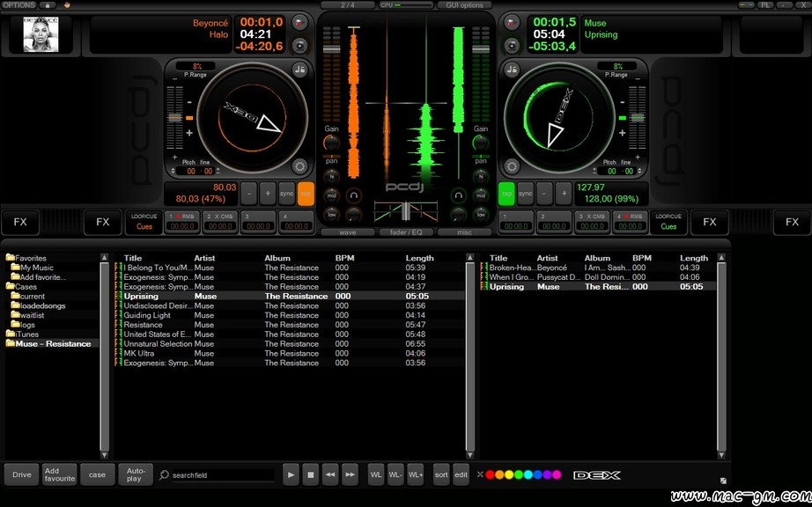Toggle left deck Loop/Cue Cues mode
This screenshot has height=507, width=812.
(x=144, y=222)
